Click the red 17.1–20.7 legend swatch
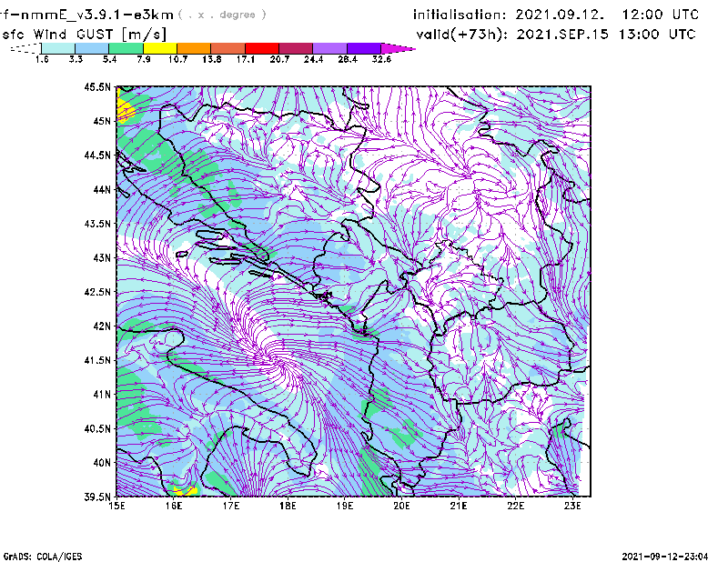Image resolution: width=728 pixels, height=562 pixels. (x=262, y=48)
